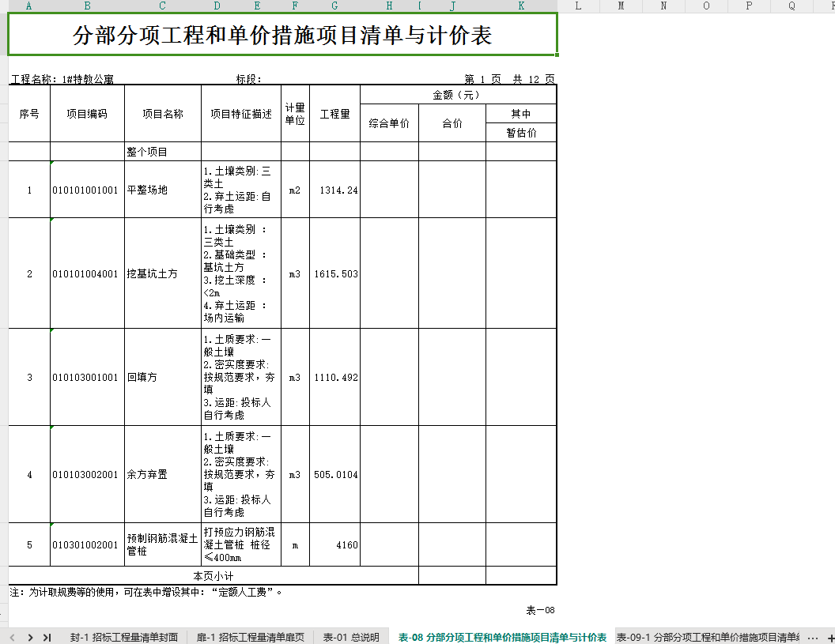Screen dimensions: 835x644
Task: Open the 扉-1 招标工程量清单扉页 sheet tab
Action: pyautogui.click(x=251, y=637)
